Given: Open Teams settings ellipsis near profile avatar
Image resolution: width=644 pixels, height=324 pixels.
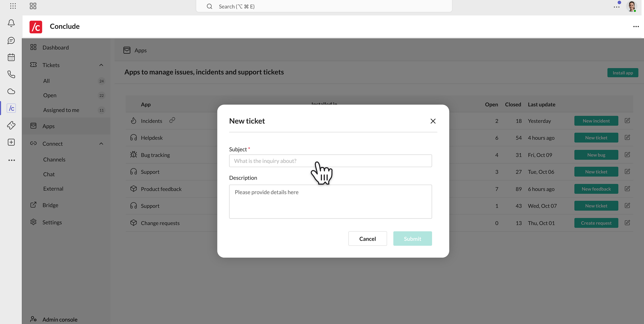Looking at the screenshot, I should tap(617, 7).
